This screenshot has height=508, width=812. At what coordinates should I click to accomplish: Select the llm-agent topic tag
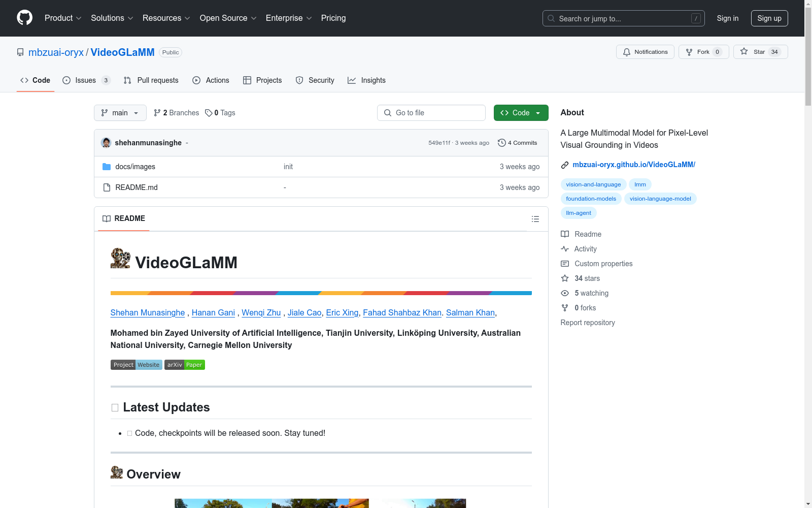(579, 213)
